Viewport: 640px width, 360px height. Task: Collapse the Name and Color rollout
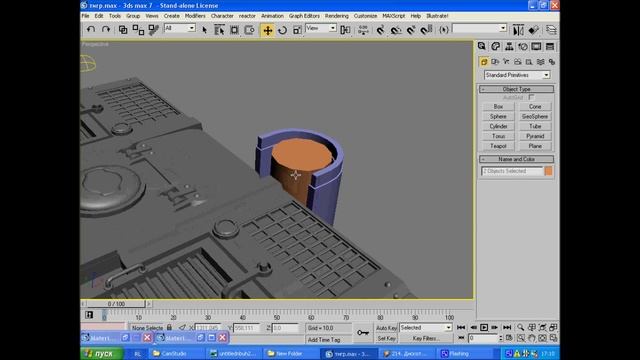pos(517,159)
